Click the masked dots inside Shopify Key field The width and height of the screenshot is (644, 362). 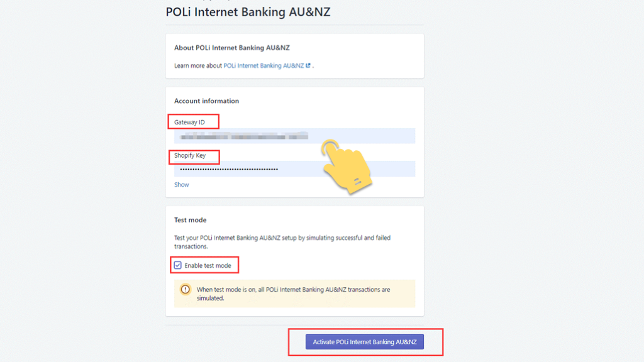[229, 169]
